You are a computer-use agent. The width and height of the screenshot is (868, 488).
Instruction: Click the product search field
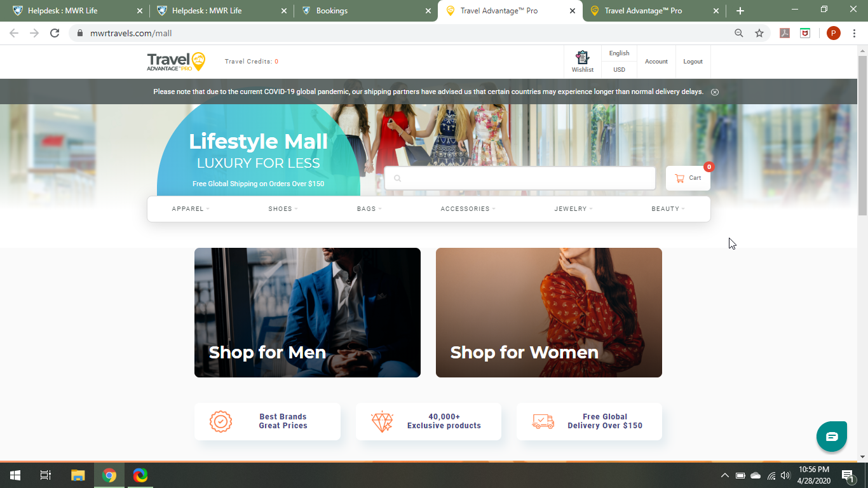pyautogui.click(x=520, y=179)
